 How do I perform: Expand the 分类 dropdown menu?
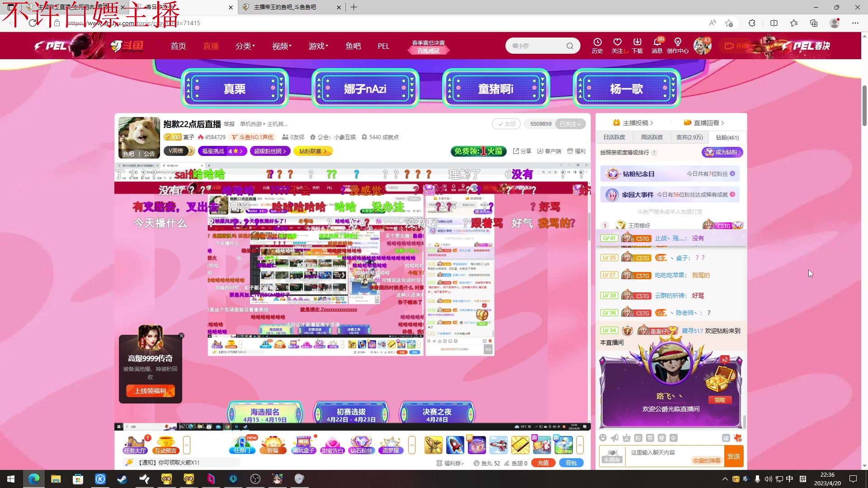tap(245, 46)
